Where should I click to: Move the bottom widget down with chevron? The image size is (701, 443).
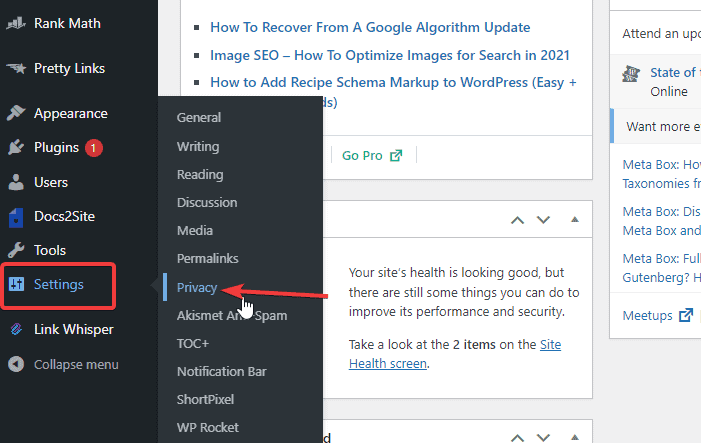tap(543, 438)
